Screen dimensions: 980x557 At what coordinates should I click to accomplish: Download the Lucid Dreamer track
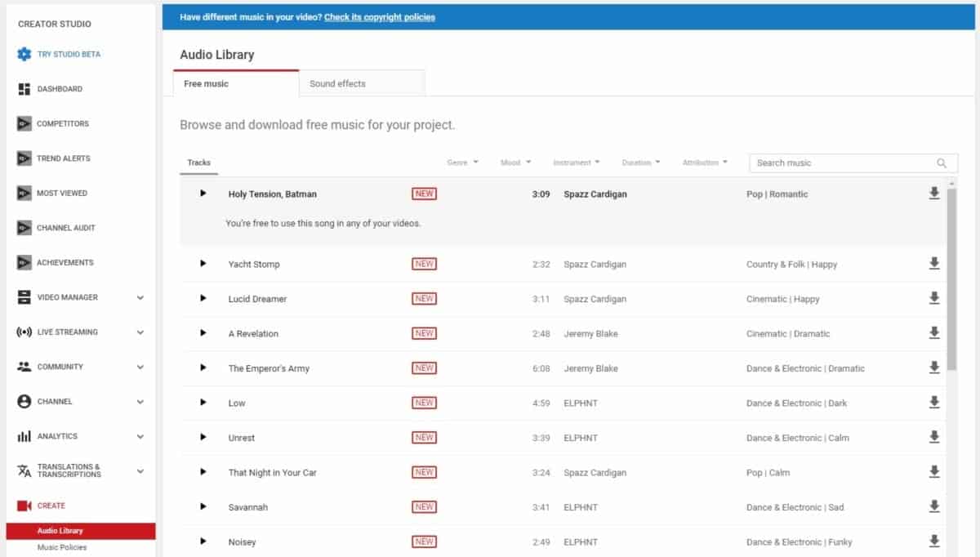(934, 298)
